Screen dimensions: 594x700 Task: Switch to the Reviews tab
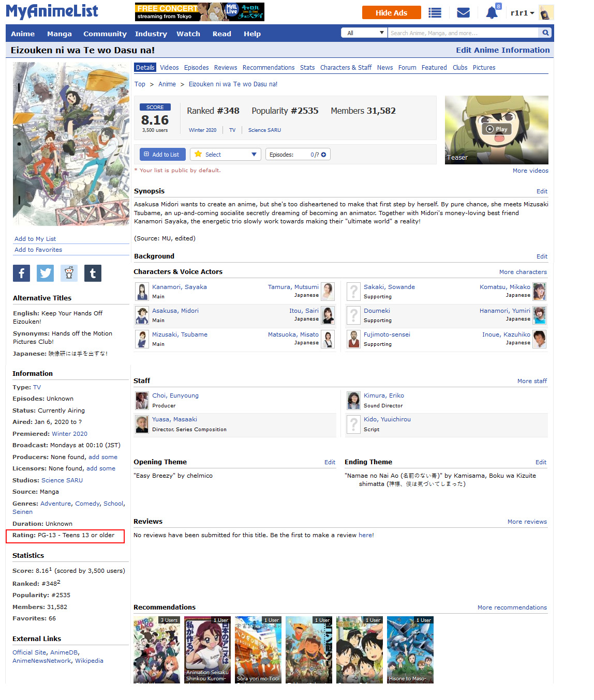[226, 68]
